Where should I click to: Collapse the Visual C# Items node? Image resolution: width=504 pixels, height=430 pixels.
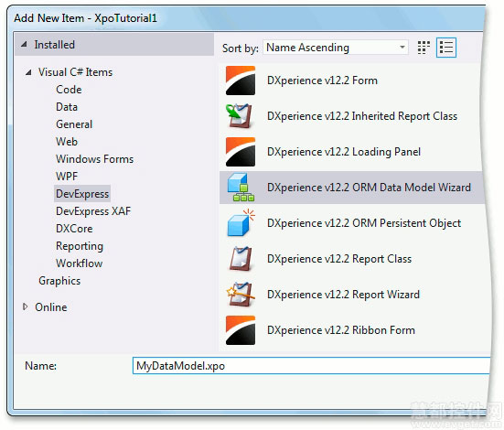pyautogui.click(x=28, y=72)
